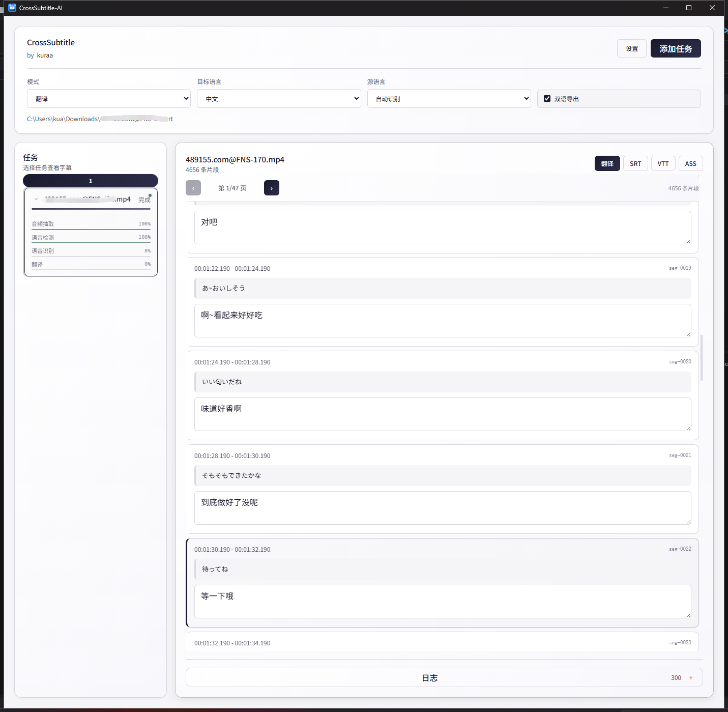Viewport: 728px width, 712px height.
Task: Click the log count 300
Action: tap(676, 677)
